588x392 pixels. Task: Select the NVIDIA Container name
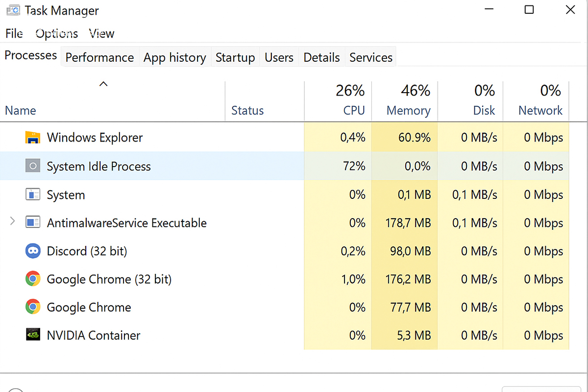93,335
